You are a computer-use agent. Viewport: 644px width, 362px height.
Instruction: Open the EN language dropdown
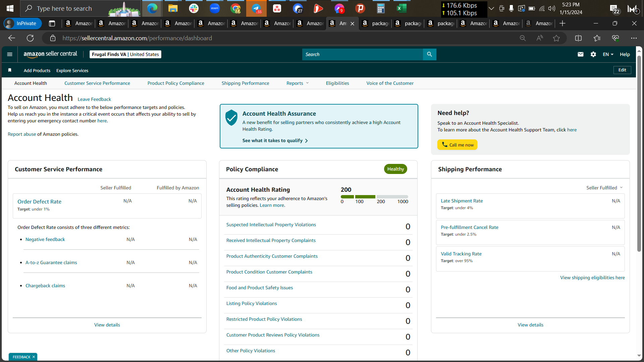click(x=608, y=54)
